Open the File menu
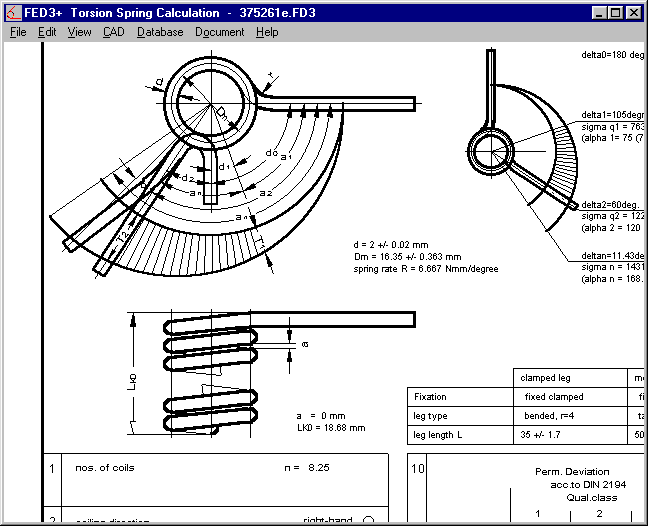 18,32
